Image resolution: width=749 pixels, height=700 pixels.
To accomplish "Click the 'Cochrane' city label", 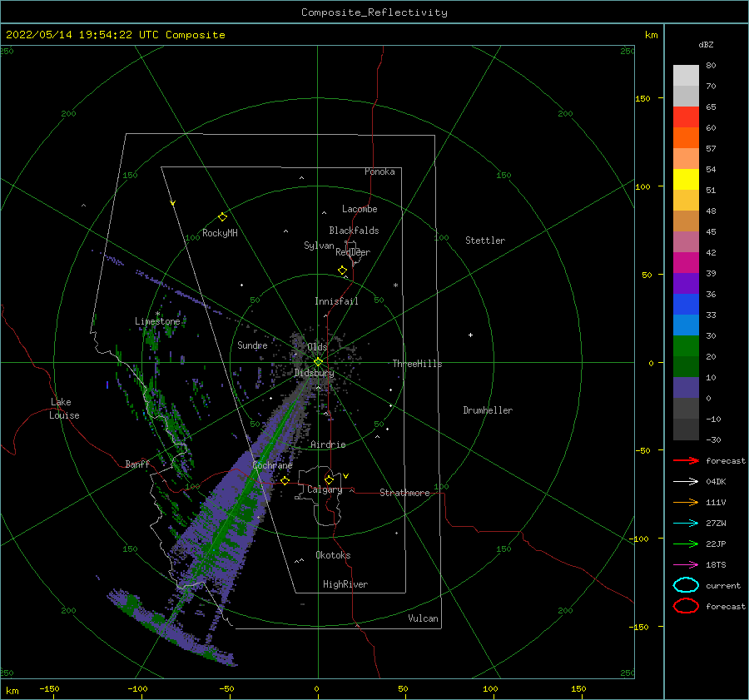I will click(x=272, y=465).
